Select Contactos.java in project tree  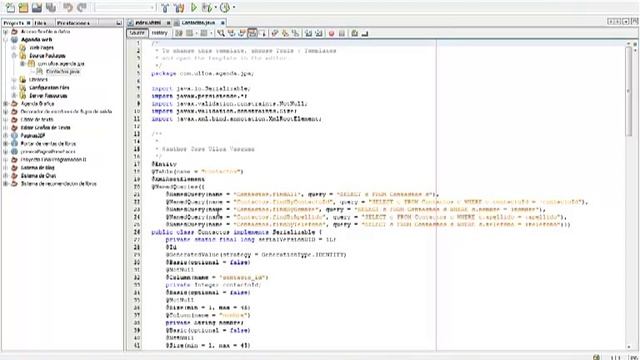tap(63, 71)
